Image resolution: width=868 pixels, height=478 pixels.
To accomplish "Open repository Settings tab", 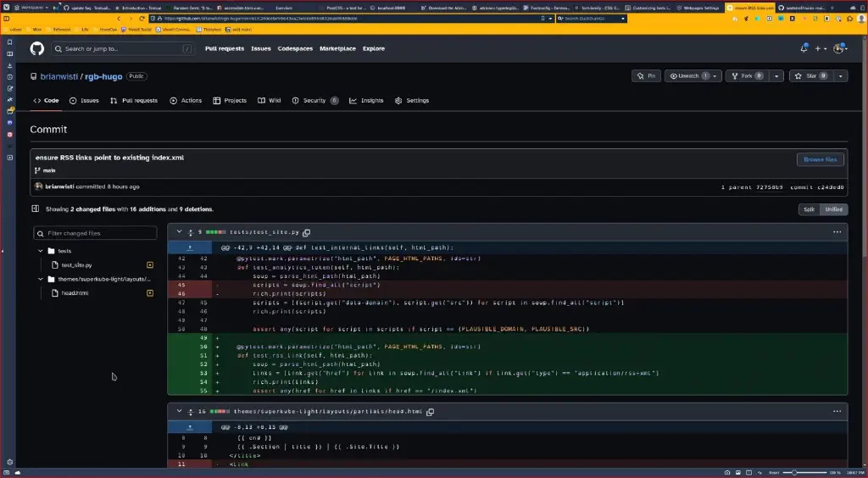I will point(412,101).
